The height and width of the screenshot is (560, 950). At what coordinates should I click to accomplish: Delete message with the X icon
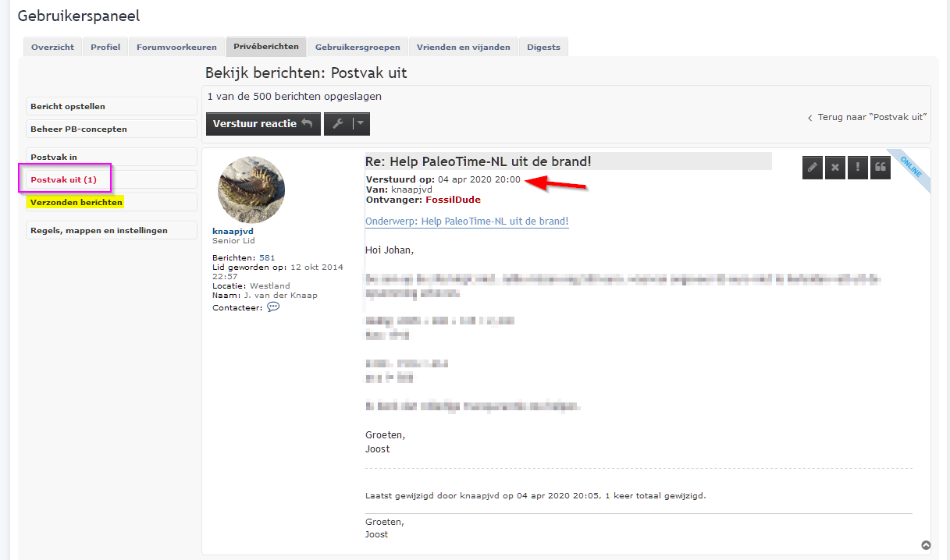coord(835,167)
